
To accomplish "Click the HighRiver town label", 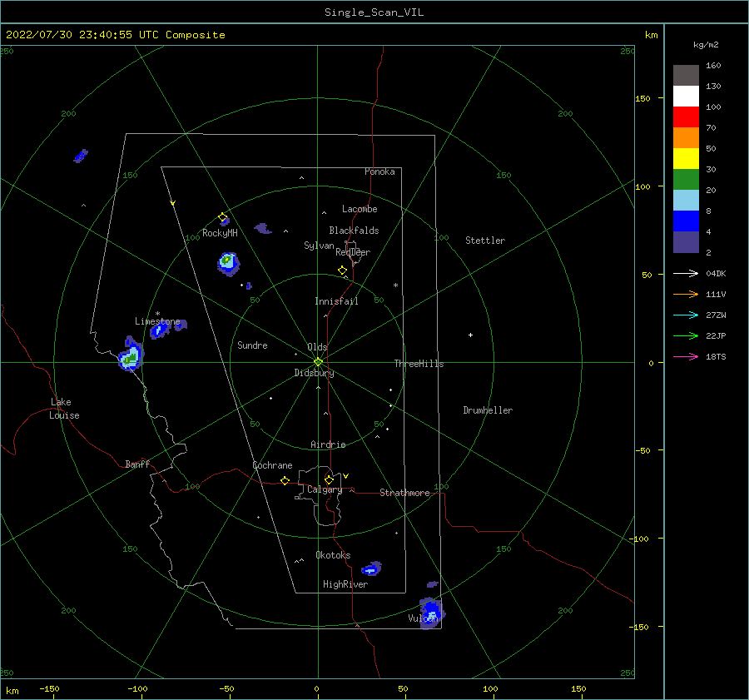I will 345,584.
